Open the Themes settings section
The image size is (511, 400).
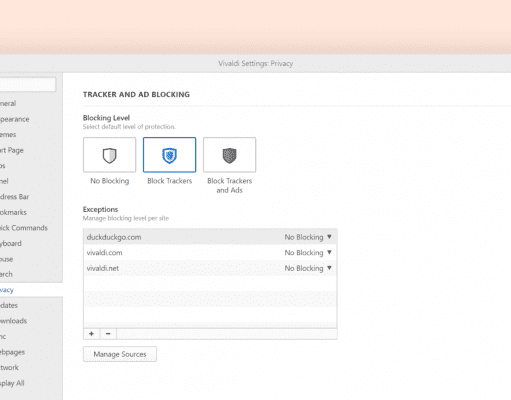pyautogui.click(x=8, y=135)
